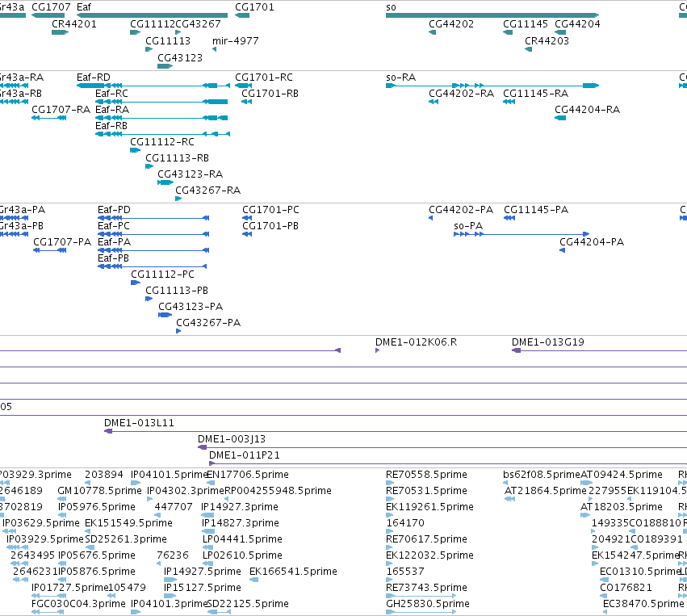This screenshot has width=687, height=616.
Task: Click the CG44204 gene label
Action: tap(577, 24)
